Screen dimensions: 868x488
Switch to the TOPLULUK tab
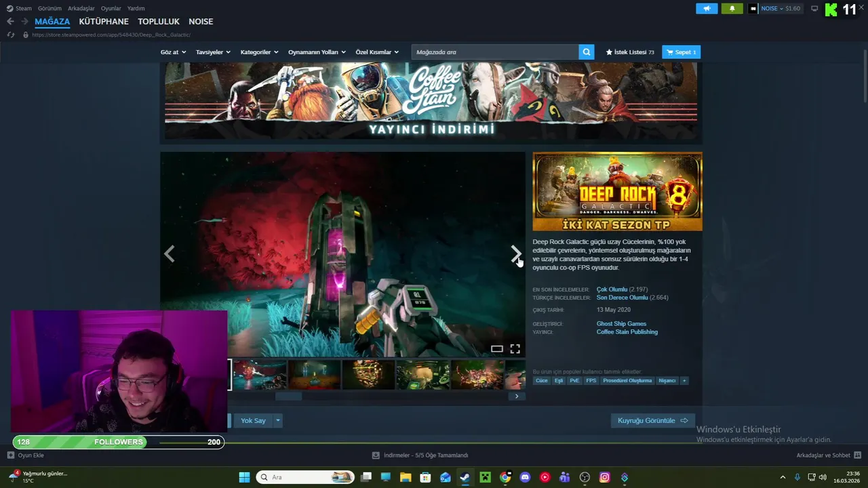pos(159,22)
